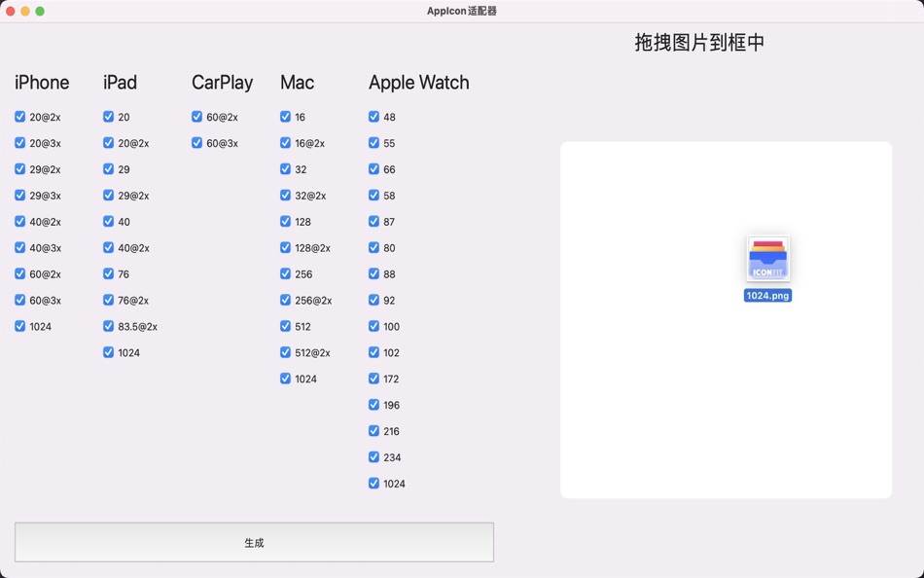Uncheck Apple Watch 58 checkbox
Viewport: 924px width, 578px height.
pos(373,196)
